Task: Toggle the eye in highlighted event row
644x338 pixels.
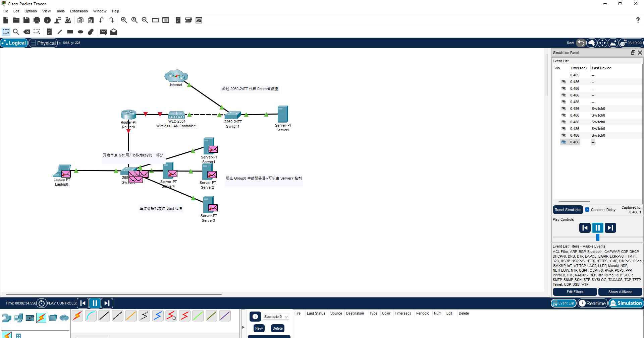Action: tap(564, 142)
